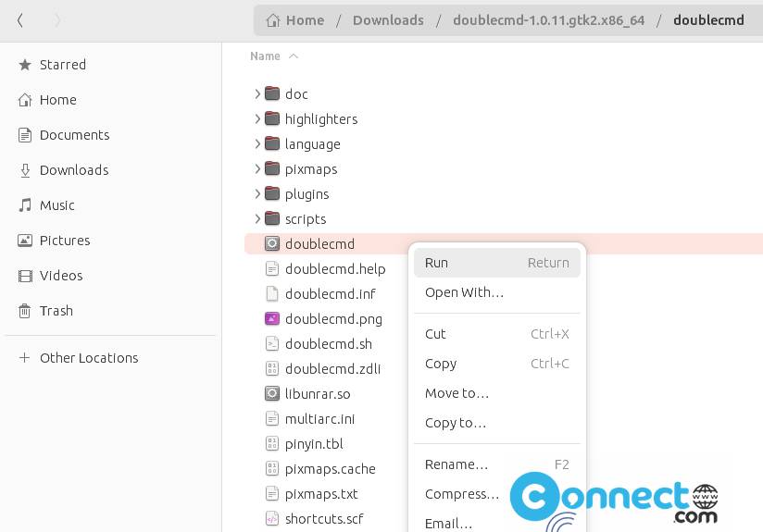Choose Copy from the context menu
The image size is (763, 532).
[497, 364]
